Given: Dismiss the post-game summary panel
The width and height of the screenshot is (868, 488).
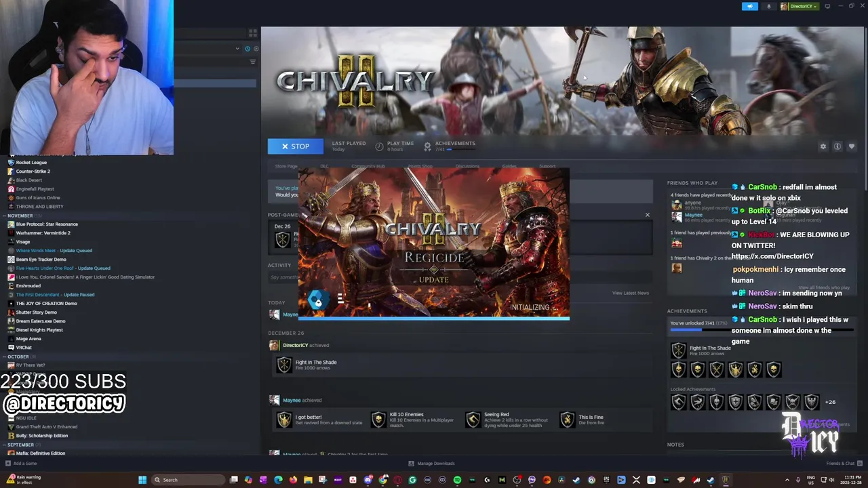Looking at the screenshot, I should [x=647, y=215].
